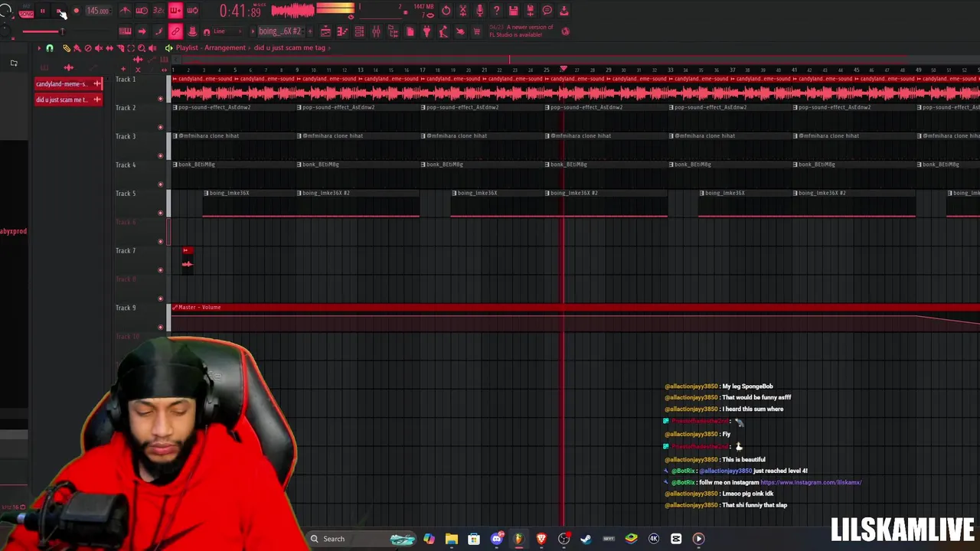Select the Mute tool in playlist

point(99,47)
